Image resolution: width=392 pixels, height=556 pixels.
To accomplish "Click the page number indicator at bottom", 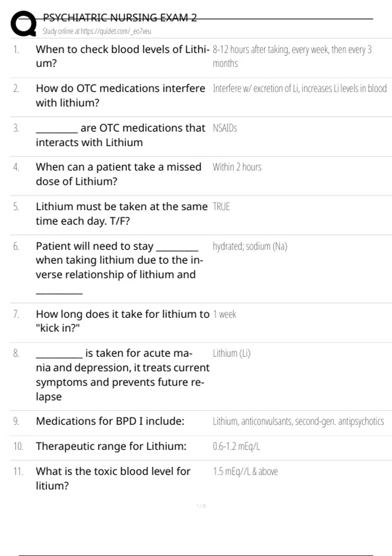I will pyautogui.click(x=201, y=506).
